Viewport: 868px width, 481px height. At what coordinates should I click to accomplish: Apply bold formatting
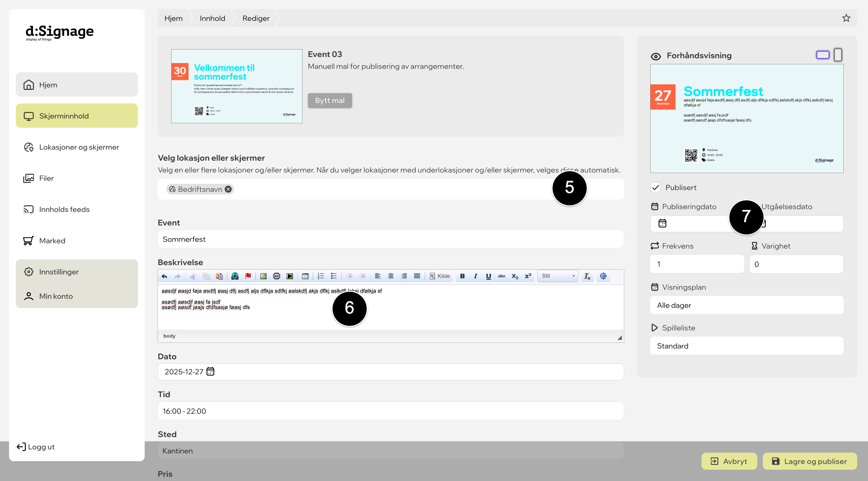(462, 276)
